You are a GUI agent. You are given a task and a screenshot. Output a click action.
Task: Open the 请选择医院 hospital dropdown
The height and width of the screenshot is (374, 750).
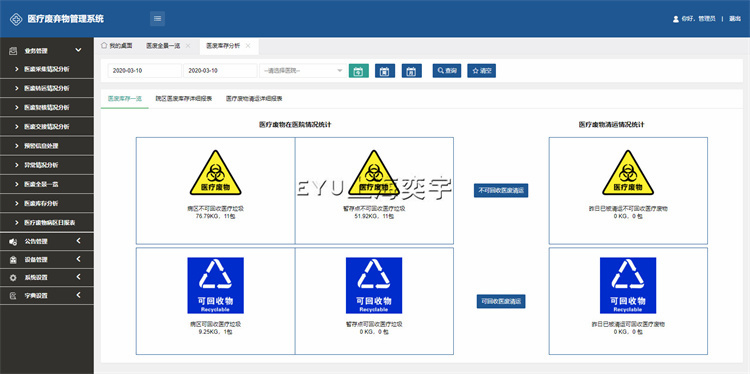coord(303,71)
